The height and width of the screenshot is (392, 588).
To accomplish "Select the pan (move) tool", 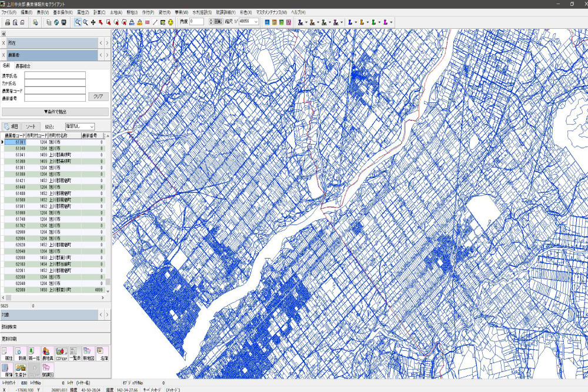I will (93, 22).
